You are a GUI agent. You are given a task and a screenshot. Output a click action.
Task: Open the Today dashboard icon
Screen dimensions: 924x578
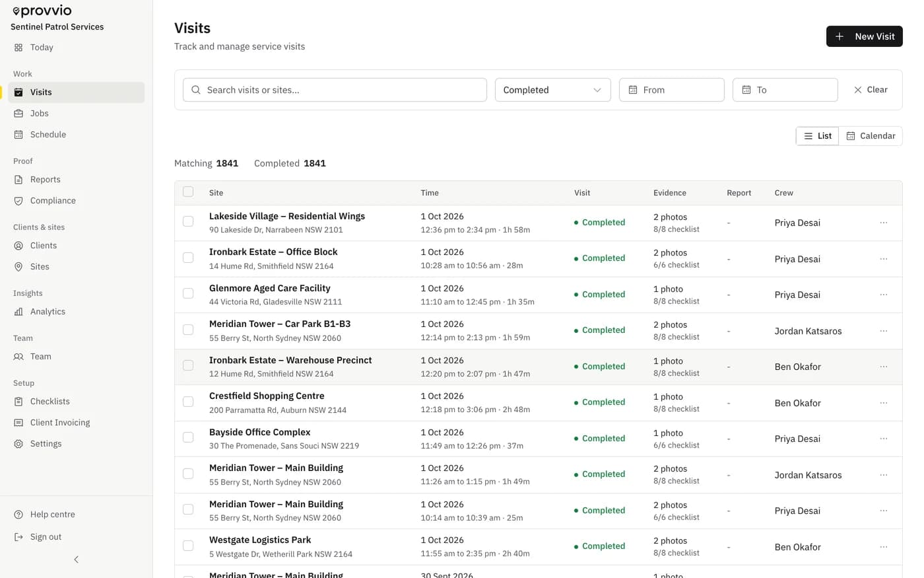[x=18, y=48]
